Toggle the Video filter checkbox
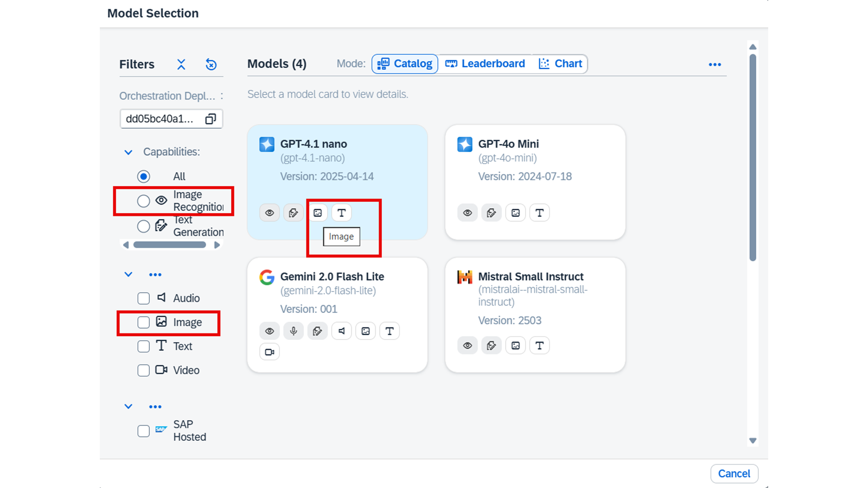The width and height of the screenshot is (868, 488). pyautogui.click(x=143, y=370)
